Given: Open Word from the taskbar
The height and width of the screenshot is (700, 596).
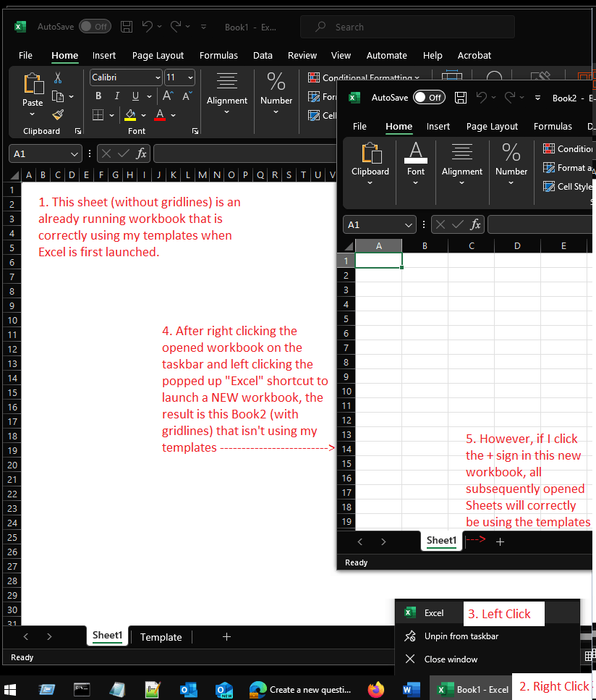Looking at the screenshot, I should [x=411, y=690].
